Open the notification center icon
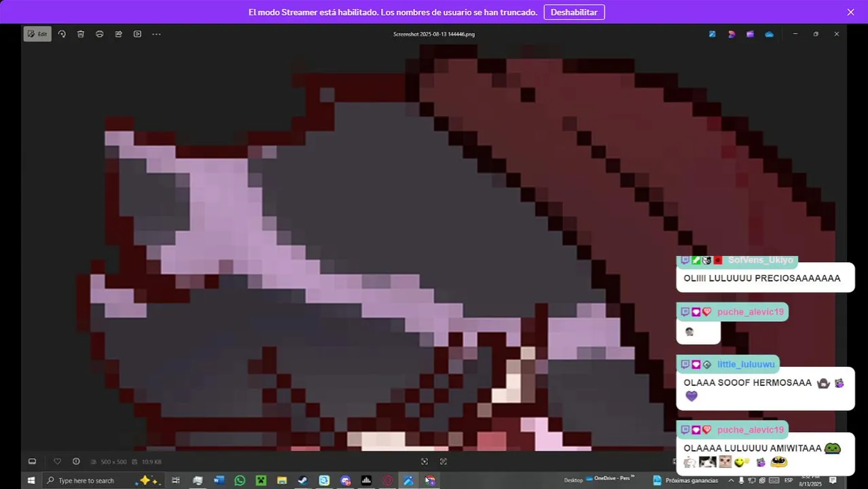868x489 pixels. [x=833, y=480]
